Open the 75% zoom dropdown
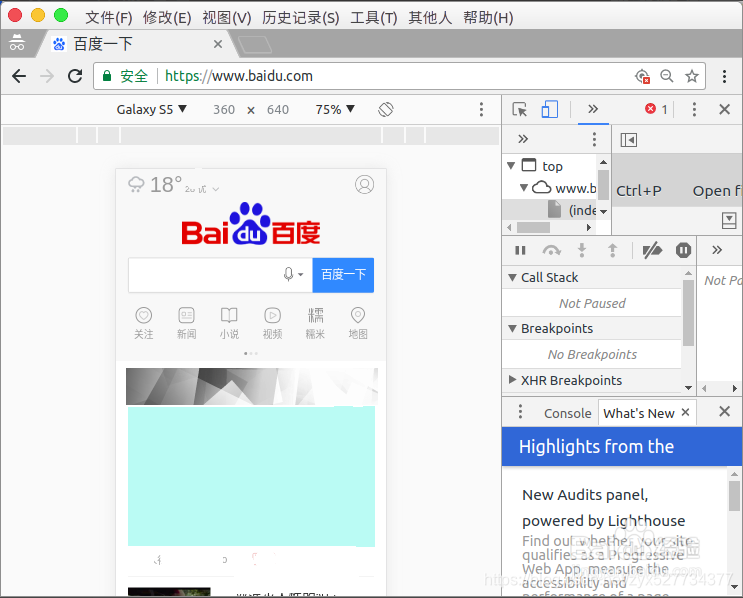This screenshot has width=743, height=598. tap(335, 109)
